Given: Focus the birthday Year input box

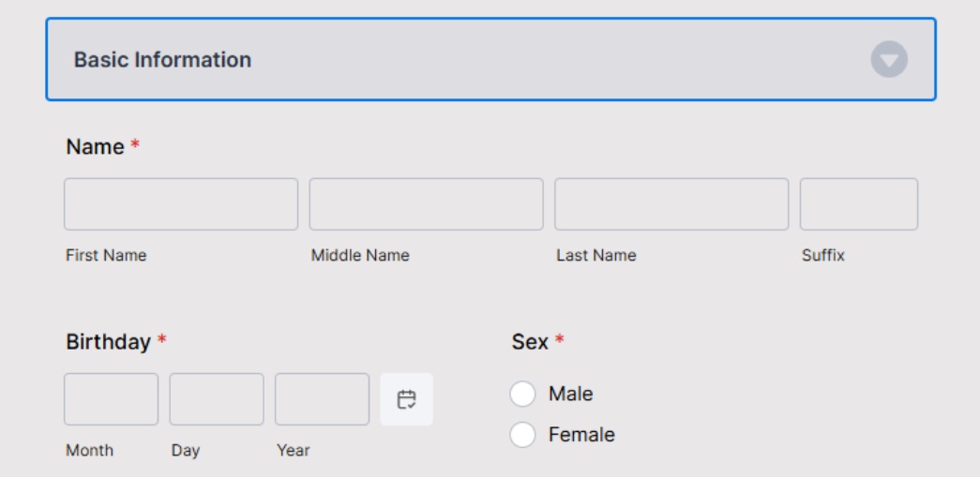Looking at the screenshot, I should [322, 399].
